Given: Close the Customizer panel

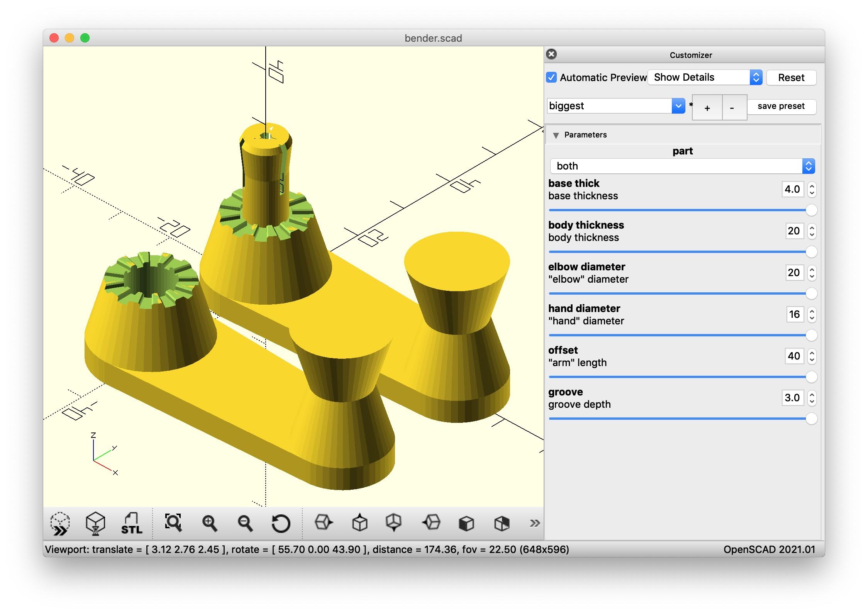Looking at the screenshot, I should pos(552,54).
